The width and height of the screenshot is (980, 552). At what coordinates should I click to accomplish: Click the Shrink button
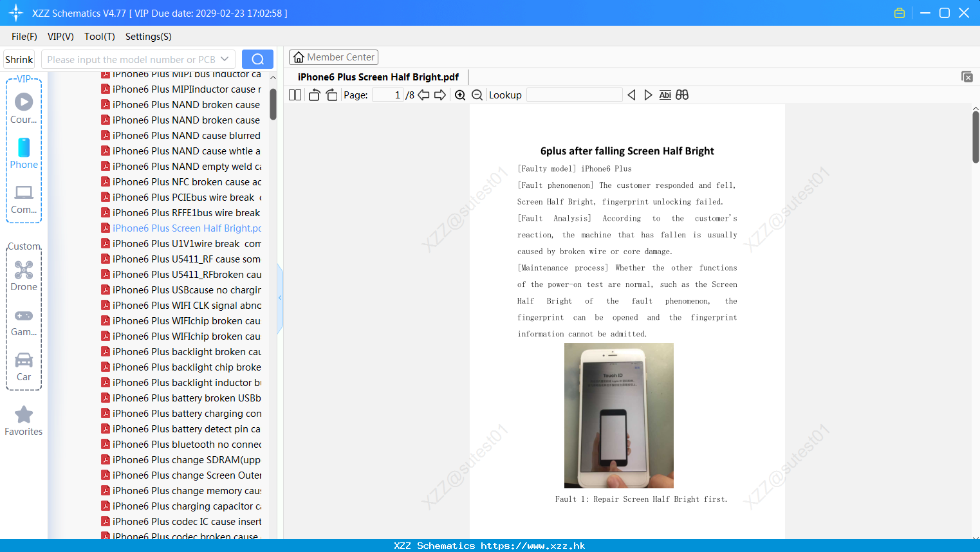tap(19, 59)
